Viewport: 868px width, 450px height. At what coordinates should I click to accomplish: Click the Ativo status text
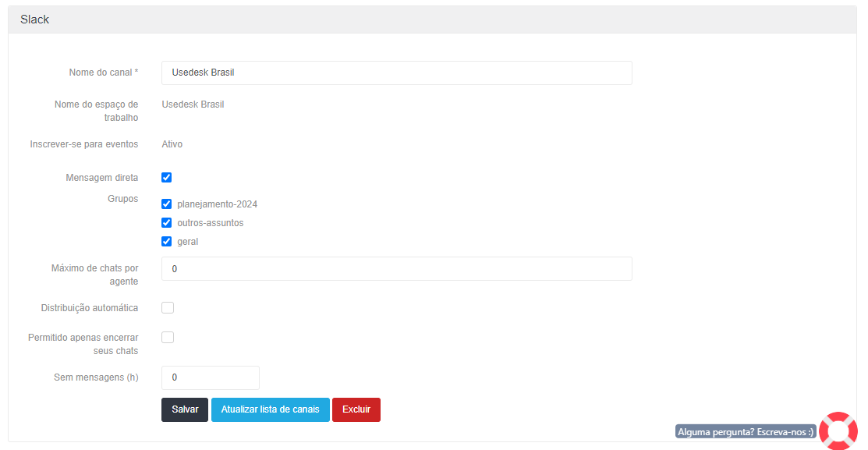click(172, 144)
